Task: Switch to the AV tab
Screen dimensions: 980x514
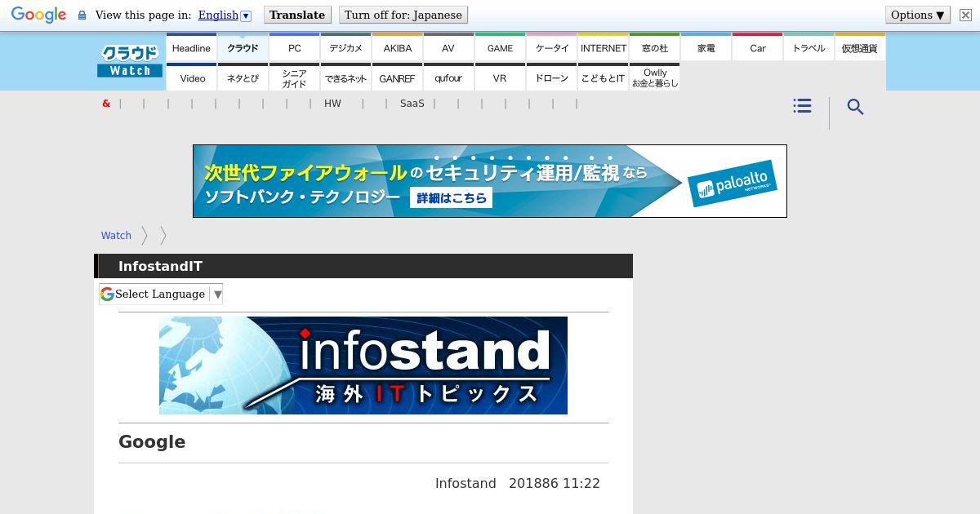Action: (x=448, y=47)
